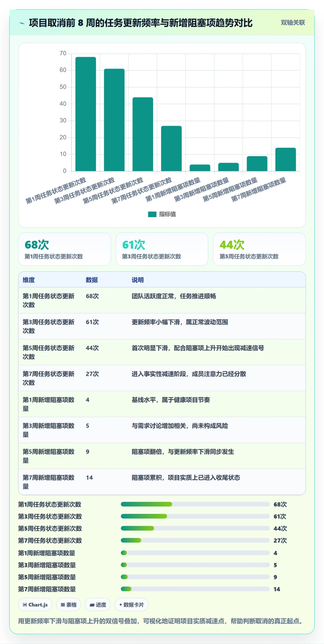Click description 基线水平，属于健康项目节奏
The image size is (324, 644).
pos(171,400)
